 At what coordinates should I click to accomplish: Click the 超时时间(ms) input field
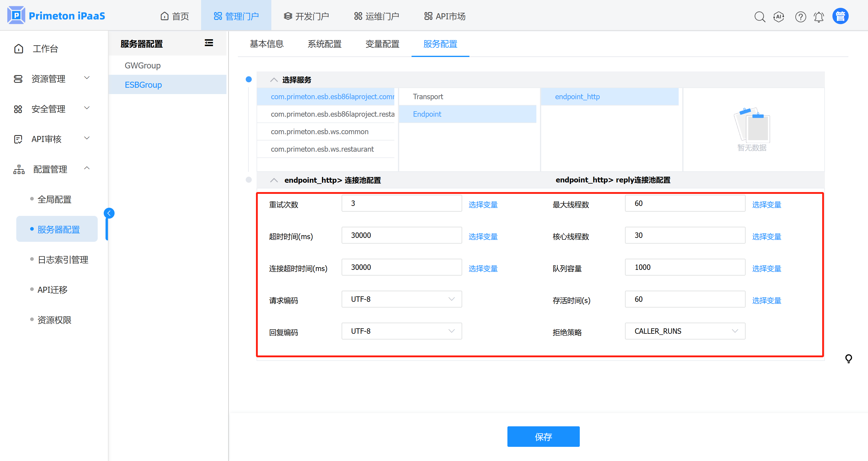[401, 235]
